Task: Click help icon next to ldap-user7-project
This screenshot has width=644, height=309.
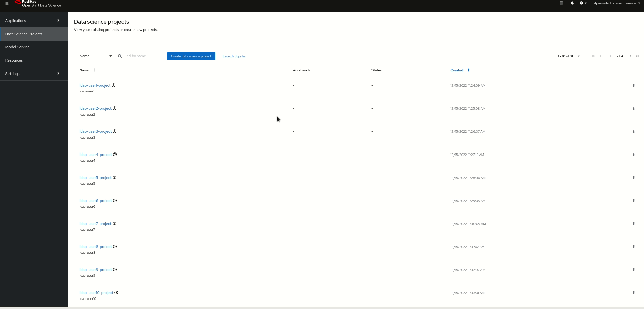Action: point(115,224)
